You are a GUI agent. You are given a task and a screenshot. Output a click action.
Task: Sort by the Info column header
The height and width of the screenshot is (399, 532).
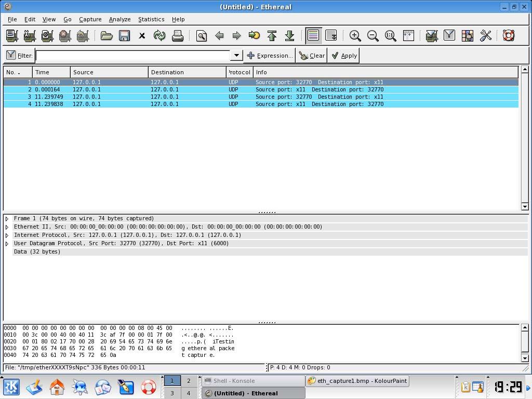[386, 72]
